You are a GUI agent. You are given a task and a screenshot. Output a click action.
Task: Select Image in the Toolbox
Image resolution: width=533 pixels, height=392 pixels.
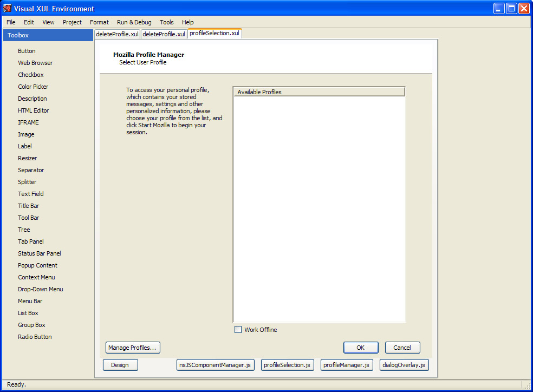[x=26, y=134]
